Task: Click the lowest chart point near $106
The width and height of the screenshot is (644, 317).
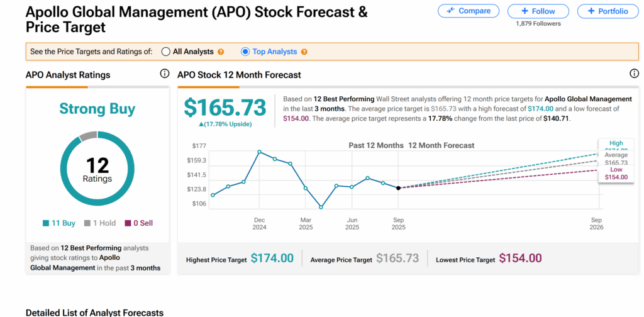Action: 321,208
